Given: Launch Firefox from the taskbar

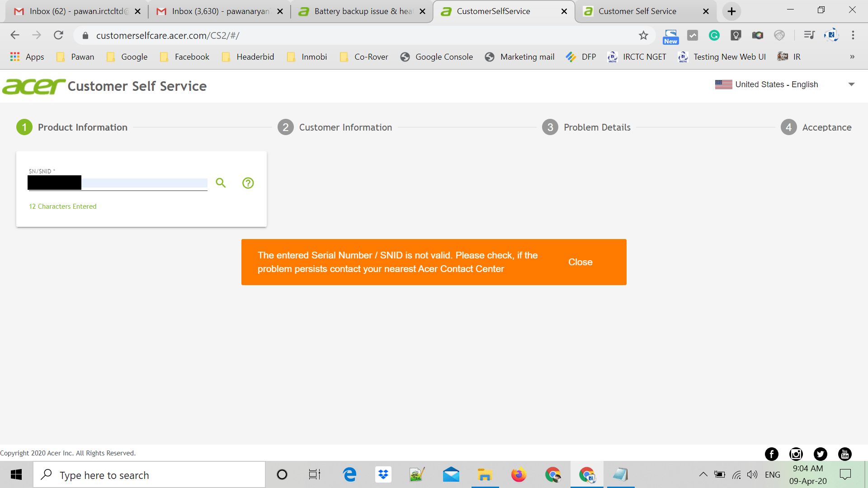Looking at the screenshot, I should tap(519, 474).
